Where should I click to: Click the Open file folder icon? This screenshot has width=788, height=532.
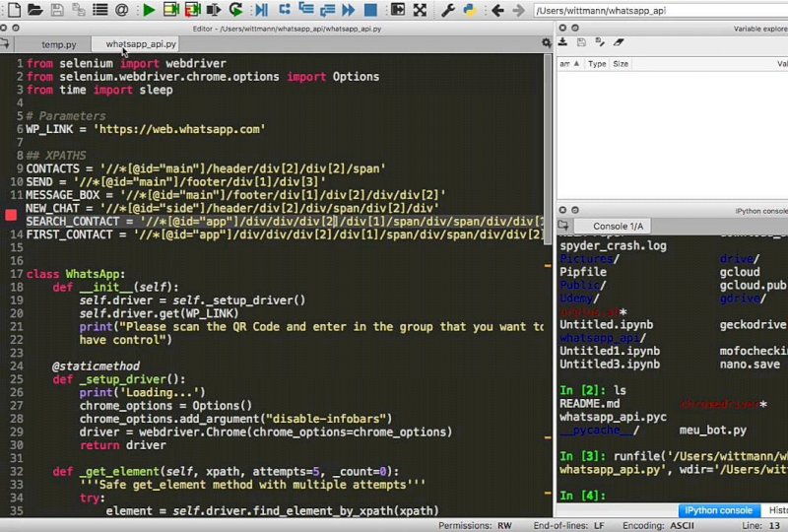point(34,10)
